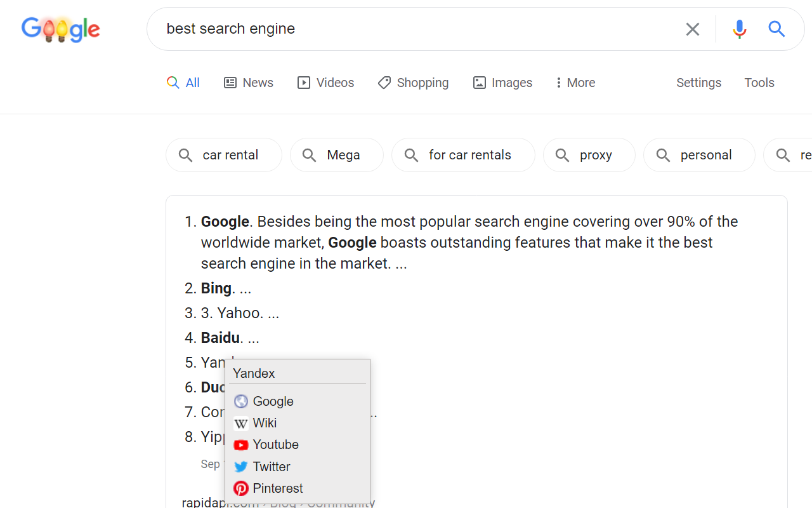
Task: Click the '3. Yahoo.' list entry
Action: click(x=232, y=313)
